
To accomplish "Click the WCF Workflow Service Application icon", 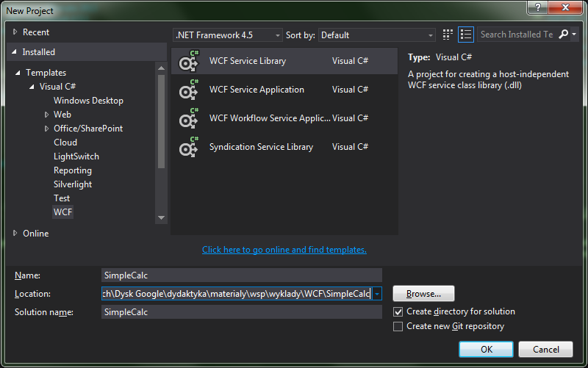I will click(188, 118).
